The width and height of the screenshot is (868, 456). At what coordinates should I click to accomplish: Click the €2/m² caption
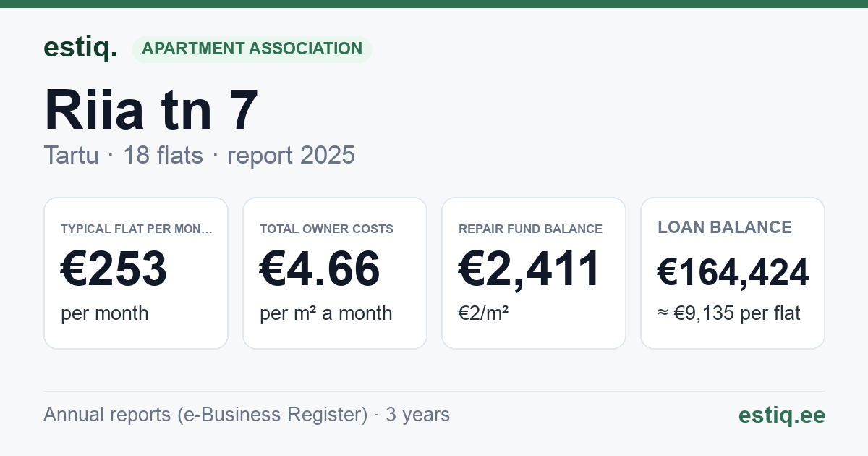[x=484, y=313]
